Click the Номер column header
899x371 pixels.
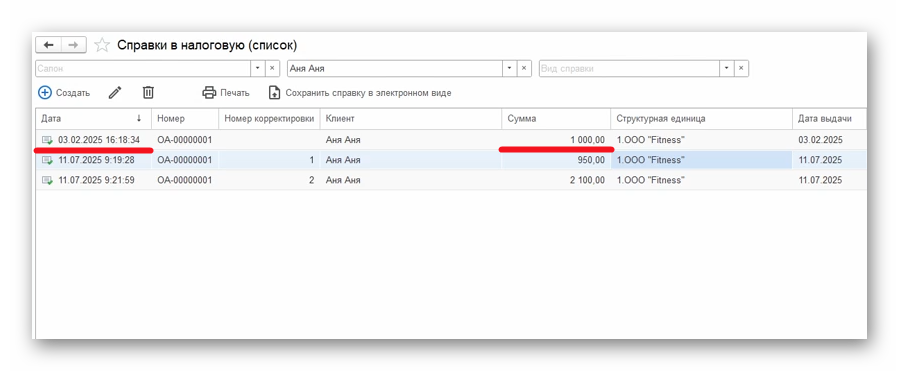[x=185, y=119]
